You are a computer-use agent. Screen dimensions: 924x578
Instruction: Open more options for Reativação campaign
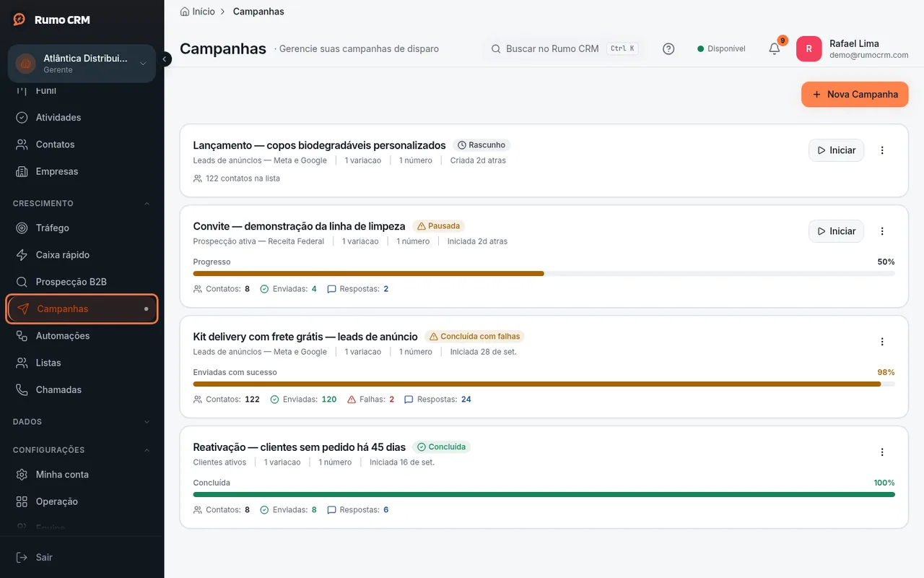[x=882, y=452]
